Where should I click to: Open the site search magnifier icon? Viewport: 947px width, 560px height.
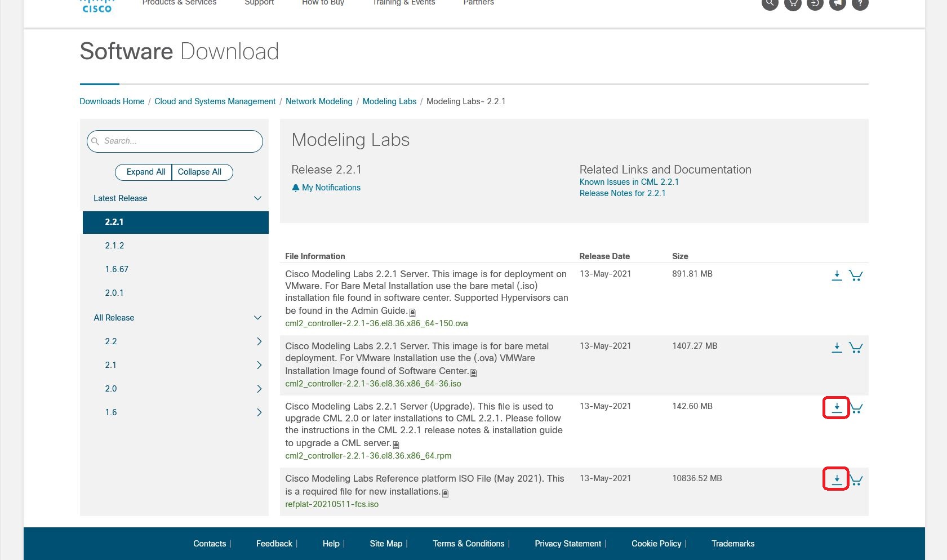[770, 3]
